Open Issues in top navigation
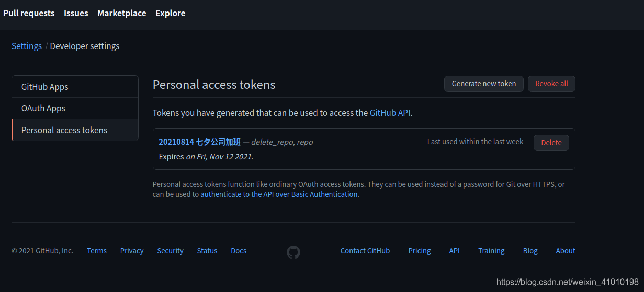 click(76, 13)
